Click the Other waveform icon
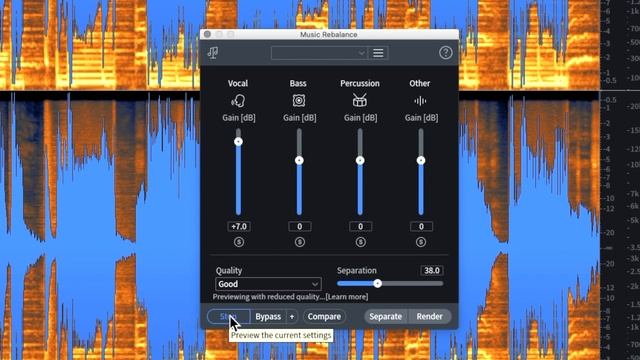 (420, 101)
